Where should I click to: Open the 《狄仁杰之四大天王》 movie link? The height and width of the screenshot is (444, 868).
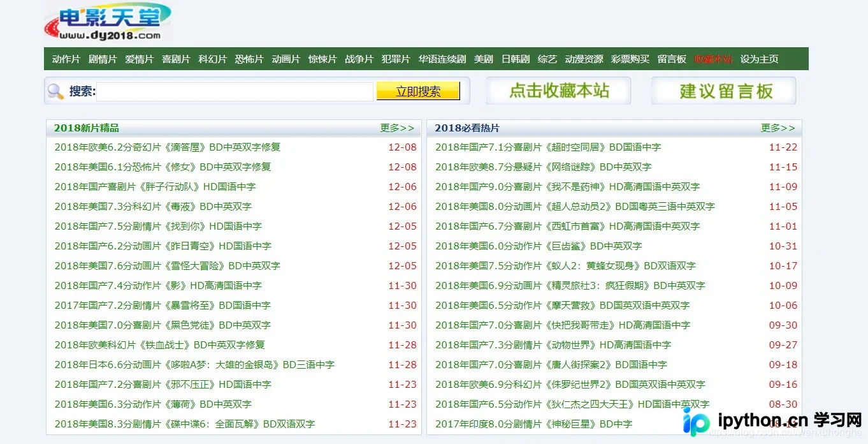[572, 404]
